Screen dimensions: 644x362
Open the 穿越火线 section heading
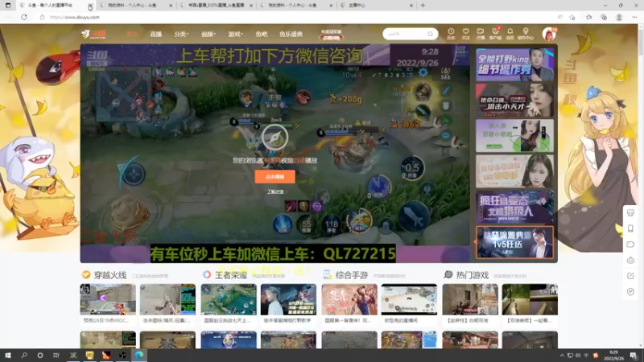click(110, 275)
